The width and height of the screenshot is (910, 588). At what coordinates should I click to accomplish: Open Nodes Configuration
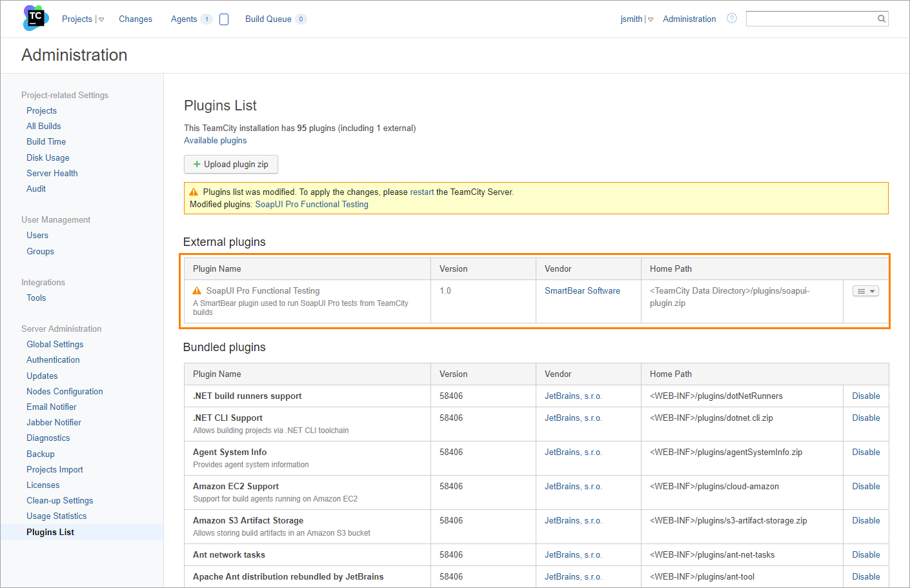click(65, 391)
